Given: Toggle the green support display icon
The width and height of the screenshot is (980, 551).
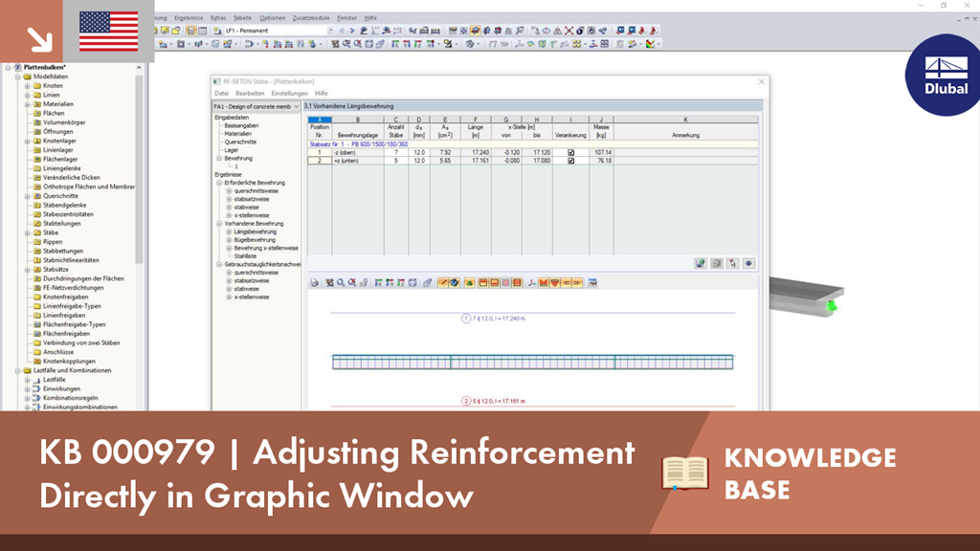Looking at the screenshot, I should pos(469,283).
